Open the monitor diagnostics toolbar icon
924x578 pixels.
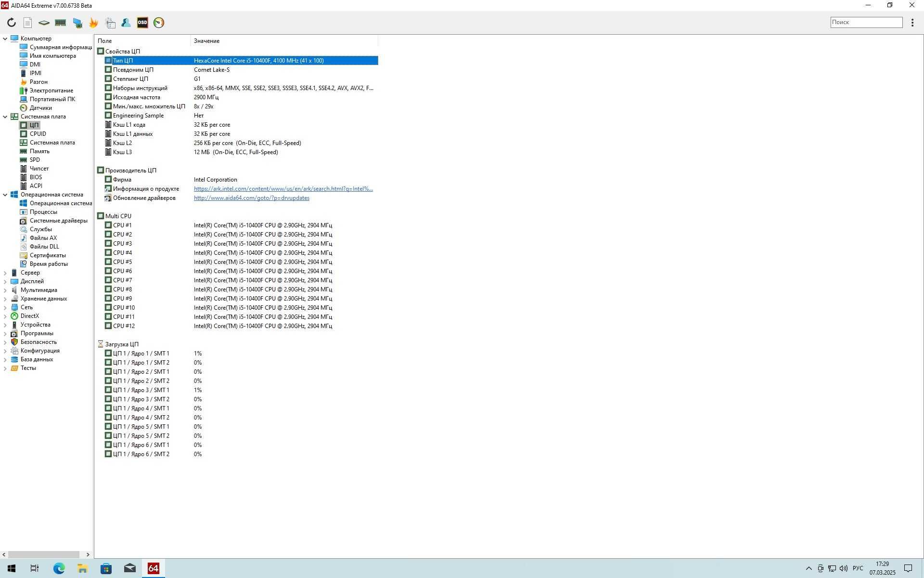click(77, 23)
